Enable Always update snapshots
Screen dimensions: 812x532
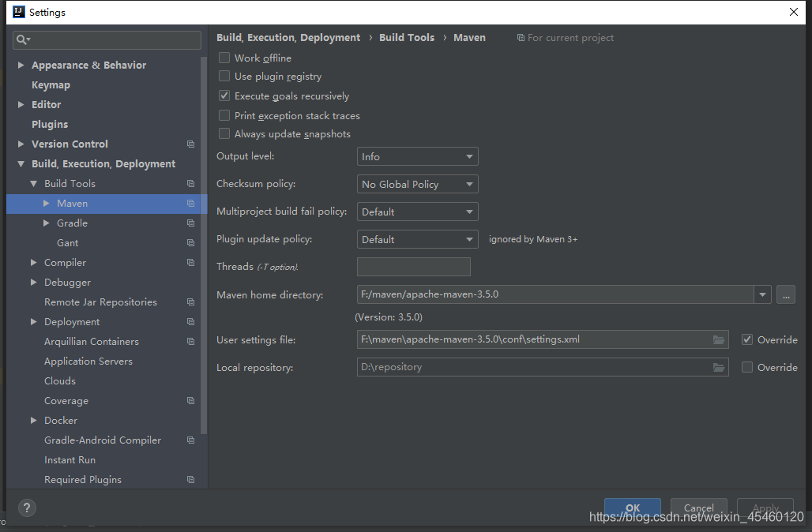point(224,133)
